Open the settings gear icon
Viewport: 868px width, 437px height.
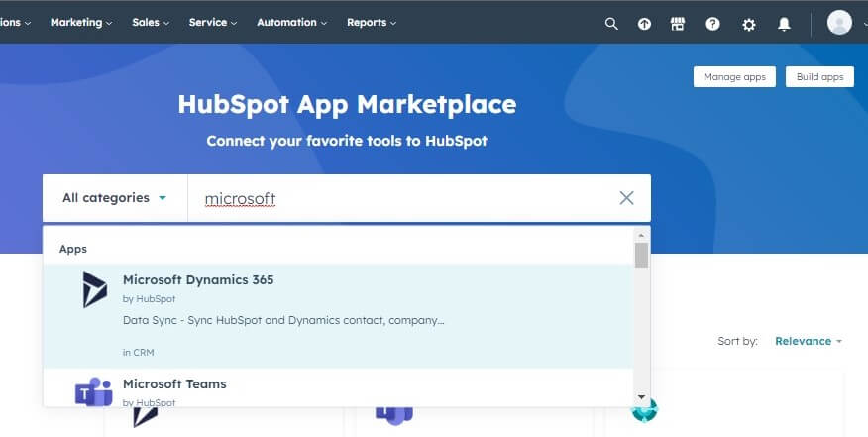pyautogui.click(x=748, y=25)
